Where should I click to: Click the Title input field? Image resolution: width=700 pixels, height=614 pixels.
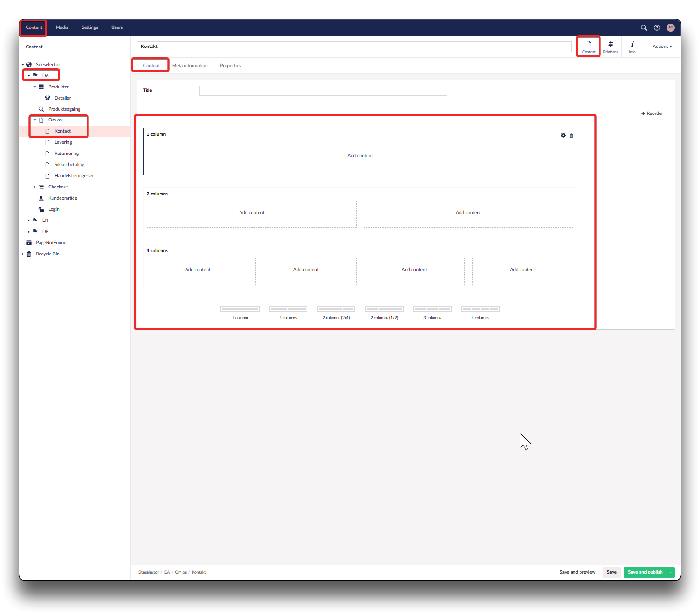(322, 91)
